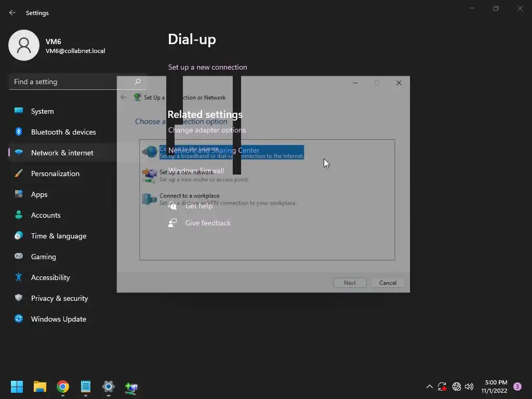Open the Windows Start menu
The height and width of the screenshot is (399, 532).
point(17,387)
